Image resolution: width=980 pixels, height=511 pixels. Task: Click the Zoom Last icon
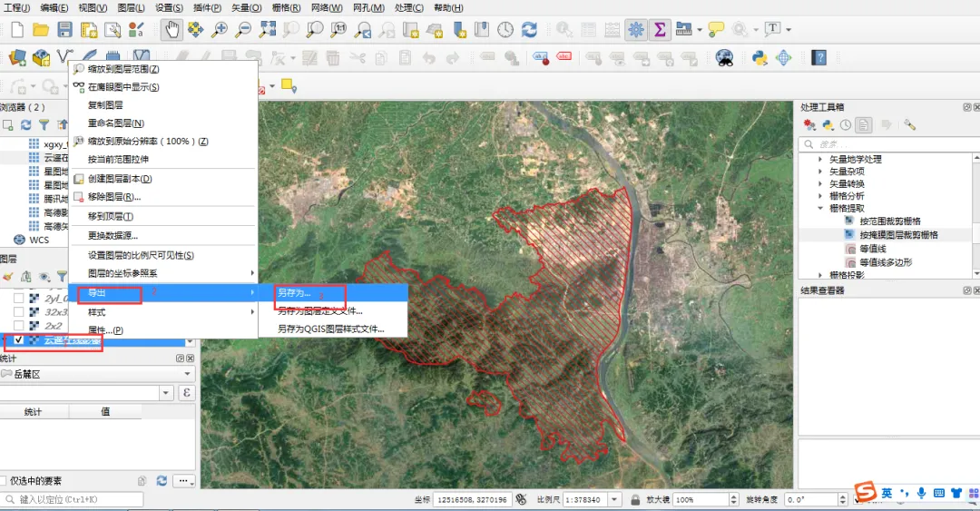point(362,29)
